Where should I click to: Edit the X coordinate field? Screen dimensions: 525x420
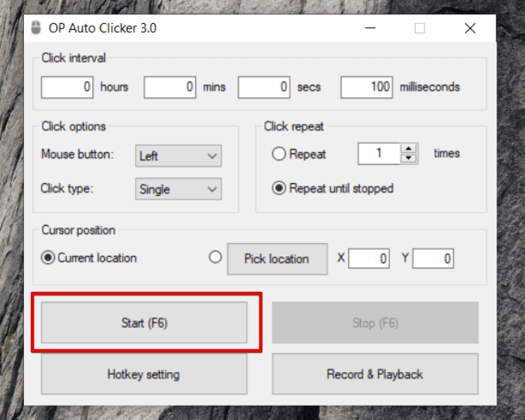(369, 259)
